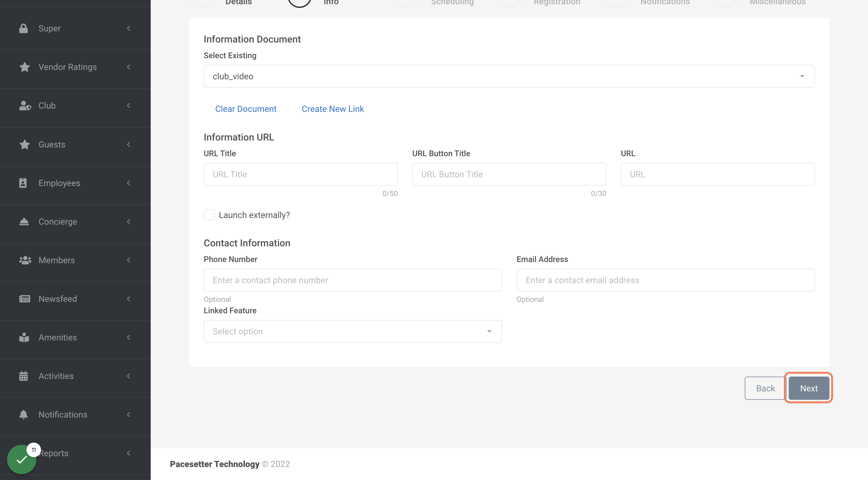Click the Activities calendar icon
The height and width of the screenshot is (480, 868).
(x=24, y=376)
